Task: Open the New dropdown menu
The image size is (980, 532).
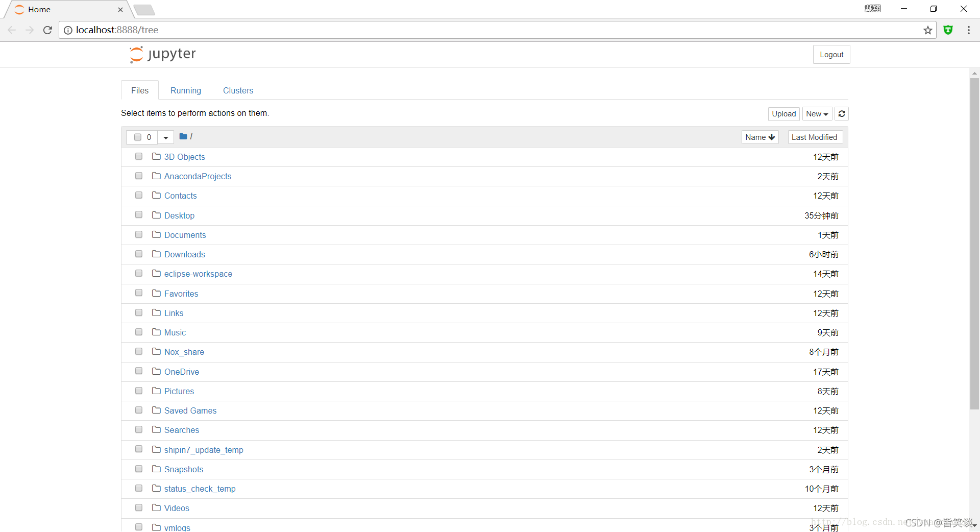Action: [817, 114]
